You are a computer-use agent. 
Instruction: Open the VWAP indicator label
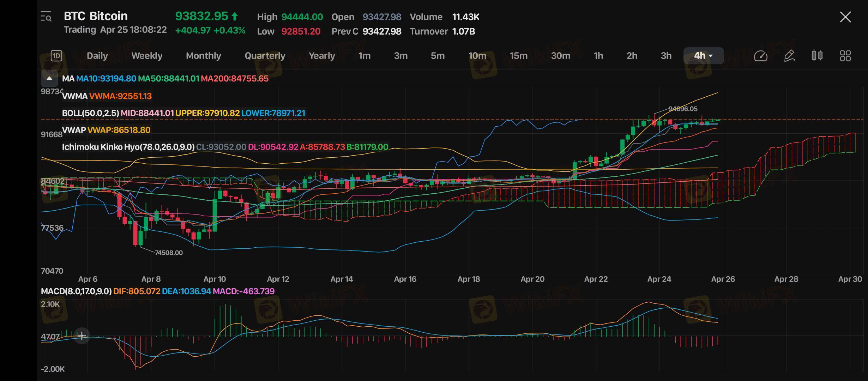pos(74,130)
